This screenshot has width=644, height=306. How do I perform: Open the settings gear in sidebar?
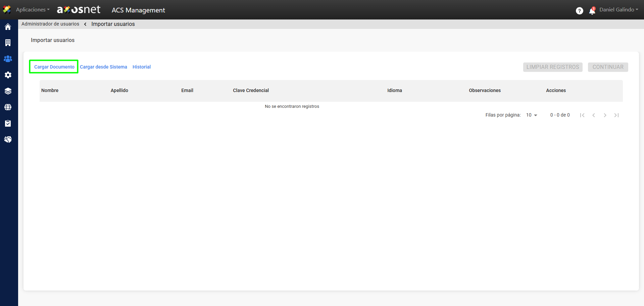tap(8, 75)
